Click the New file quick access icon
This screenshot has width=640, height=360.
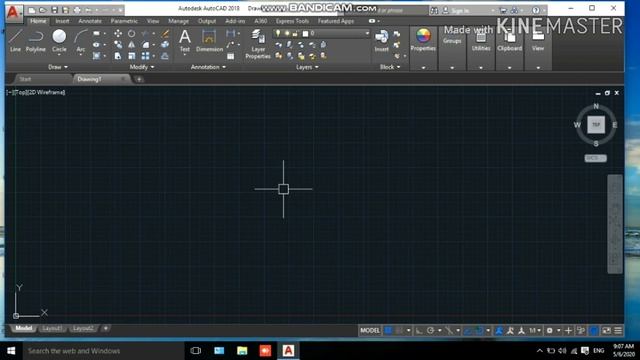32,10
